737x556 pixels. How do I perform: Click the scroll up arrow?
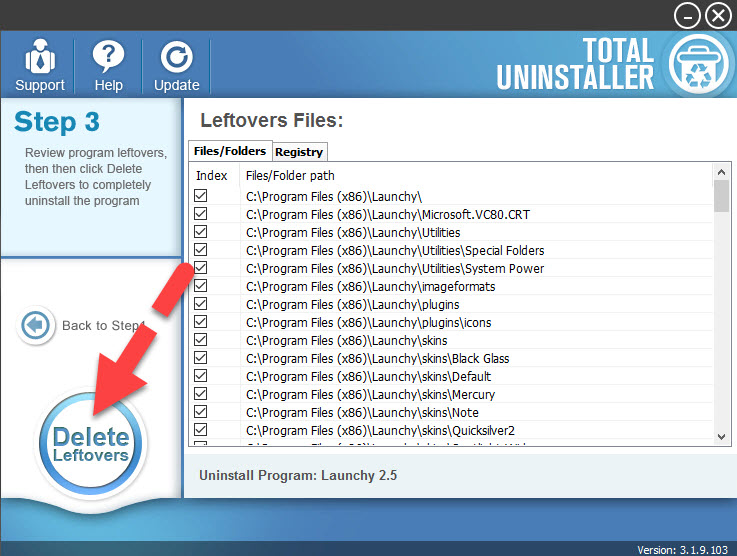721,172
